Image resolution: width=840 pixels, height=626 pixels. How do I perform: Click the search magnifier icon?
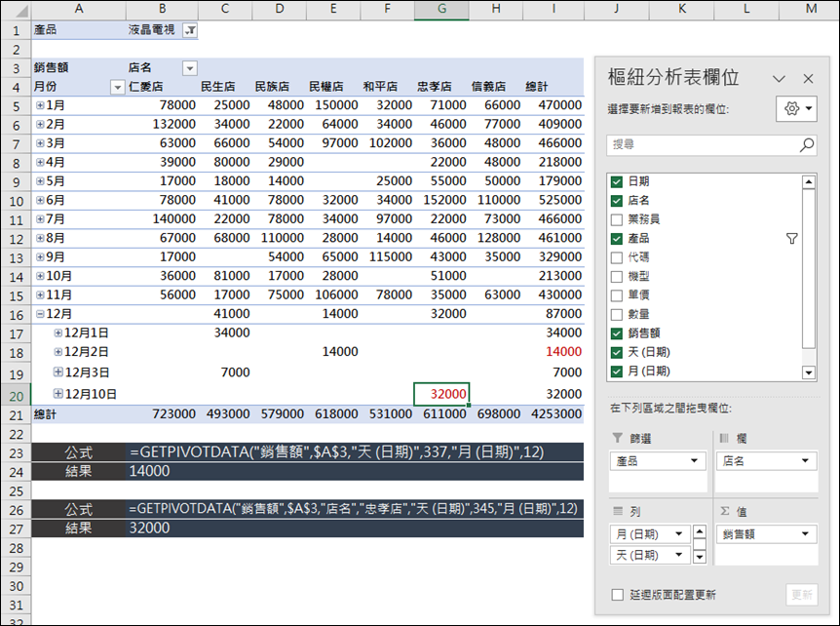pos(807,144)
